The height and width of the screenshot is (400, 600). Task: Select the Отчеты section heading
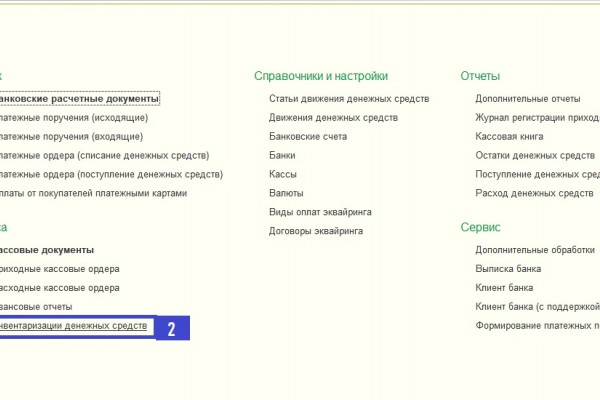pos(480,76)
